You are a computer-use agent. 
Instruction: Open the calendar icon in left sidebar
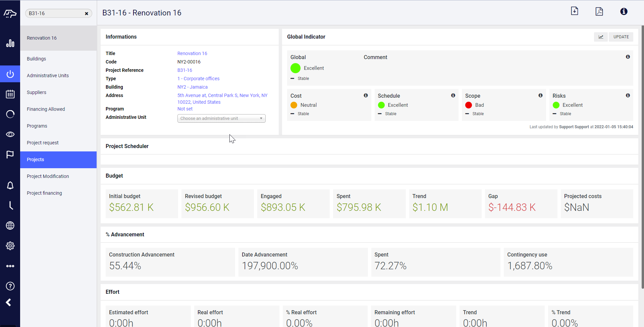point(10,94)
